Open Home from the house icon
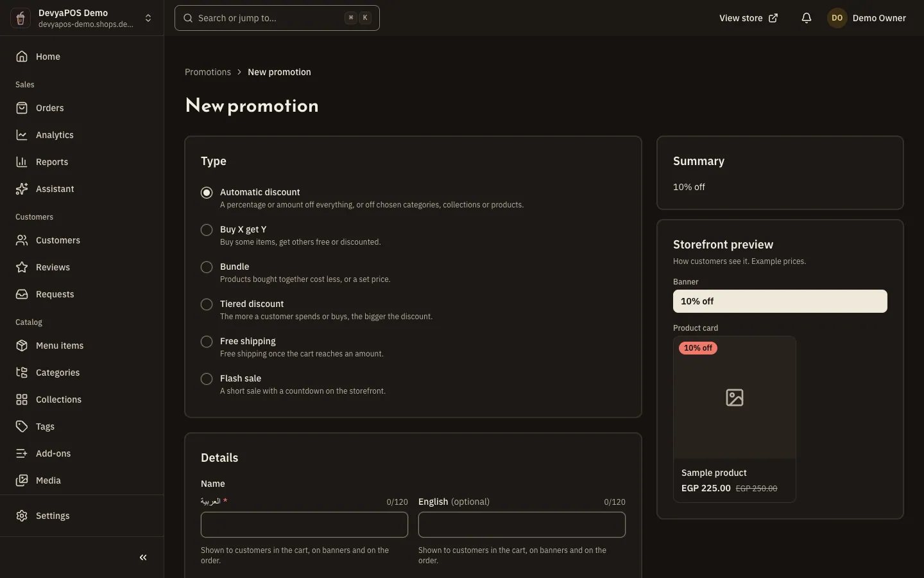This screenshot has width=924, height=578. [22, 57]
